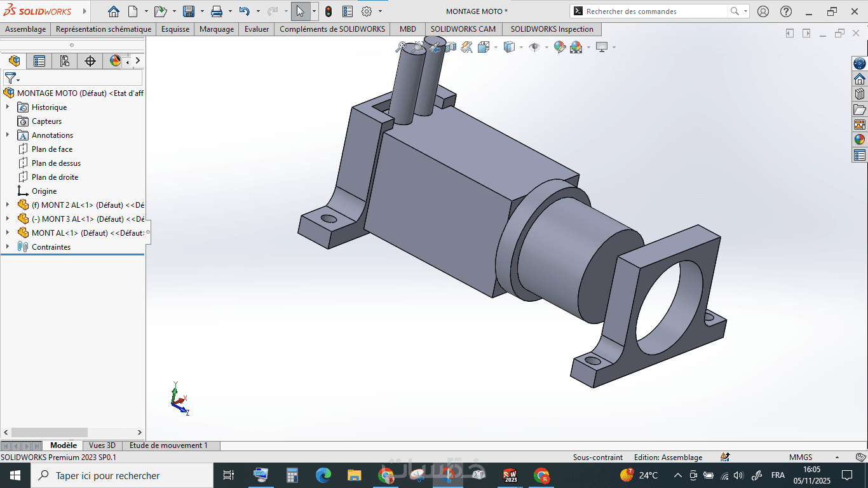Open Edit Appearance color ball icon
The image size is (868, 488).
pyautogui.click(x=559, y=47)
